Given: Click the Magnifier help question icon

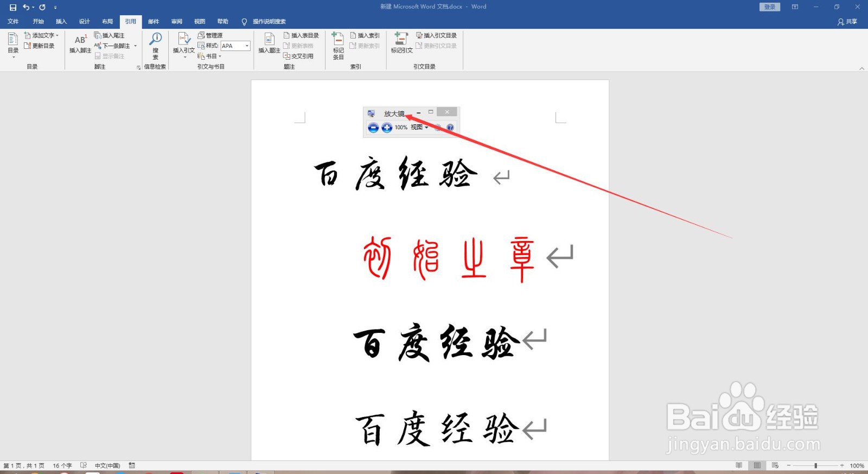Looking at the screenshot, I should coord(450,128).
